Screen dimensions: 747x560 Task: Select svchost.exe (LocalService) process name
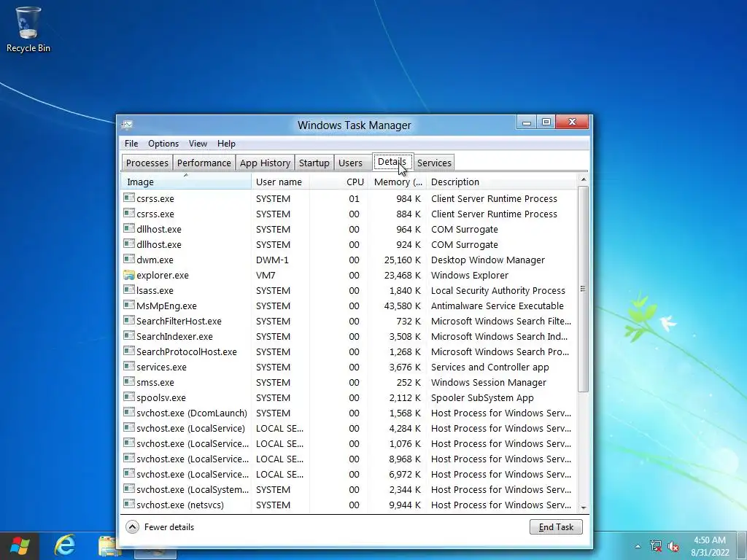coord(190,429)
